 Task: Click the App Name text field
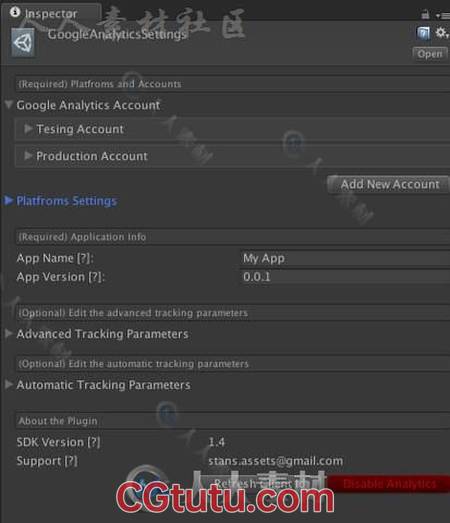pyautogui.click(x=345, y=258)
